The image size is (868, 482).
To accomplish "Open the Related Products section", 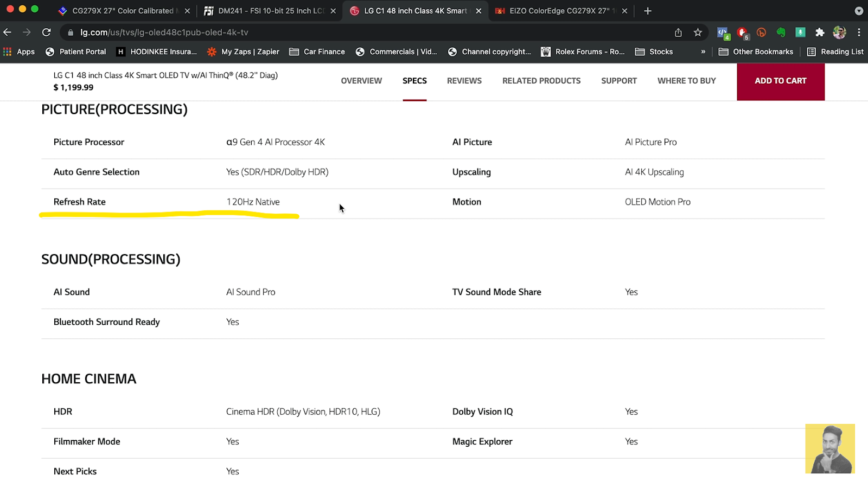I will (541, 81).
